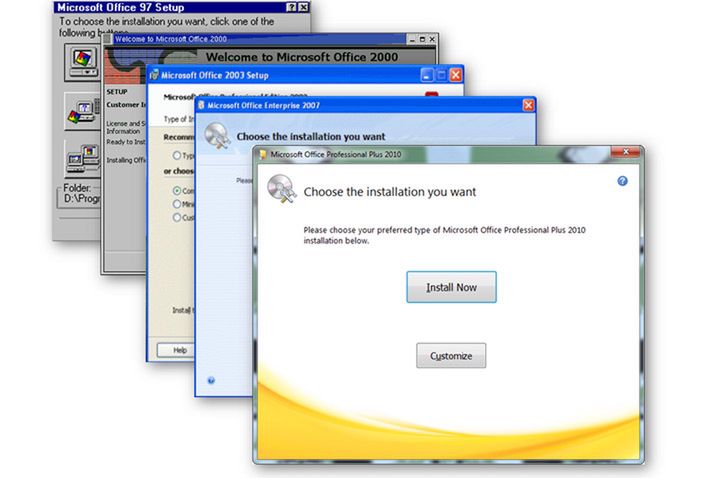
Task: Click 'Type of In' text in Office 2003 Setup
Action: (179, 119)
